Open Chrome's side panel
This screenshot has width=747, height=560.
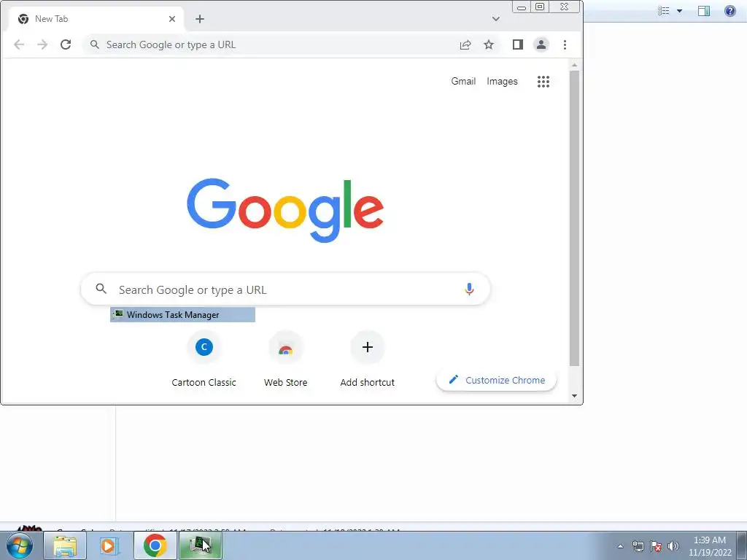[x=518, y=44]
